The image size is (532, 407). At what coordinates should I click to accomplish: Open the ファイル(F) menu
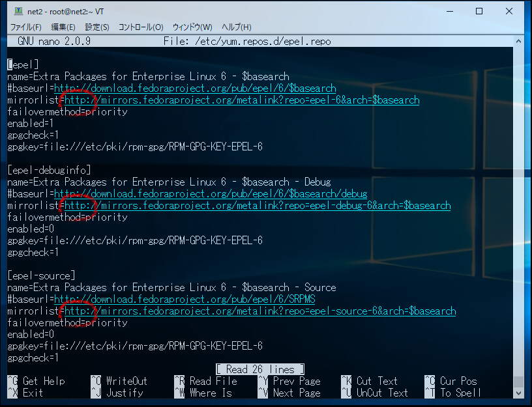click(26, 27)
